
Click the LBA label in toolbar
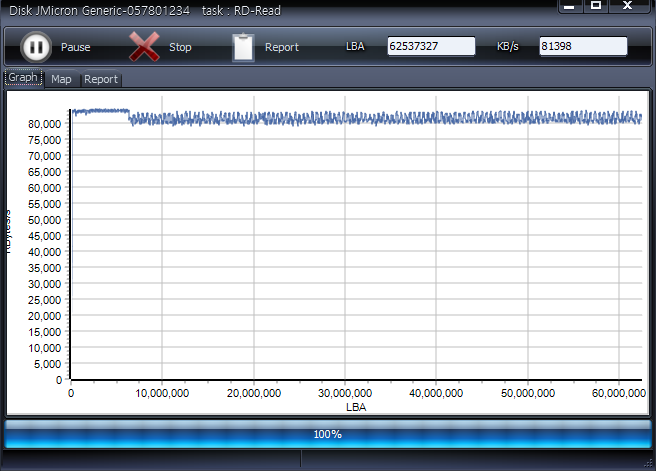[x=355, y=46]
